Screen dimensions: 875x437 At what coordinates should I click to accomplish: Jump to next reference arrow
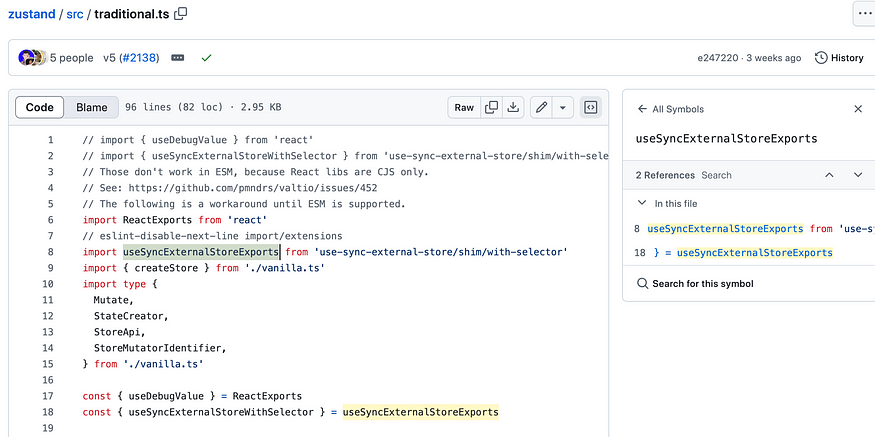(x=858, y=175)
